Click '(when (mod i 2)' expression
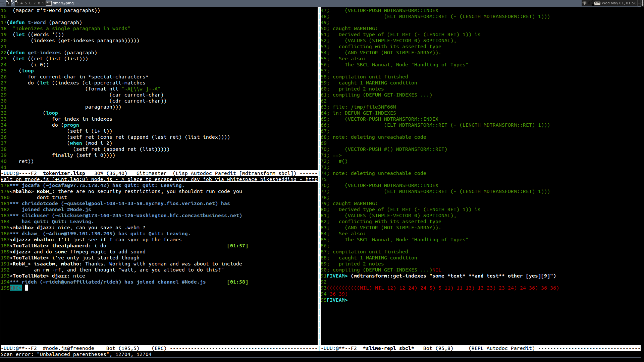The image size is (644, 362). (x=90, y=143)
